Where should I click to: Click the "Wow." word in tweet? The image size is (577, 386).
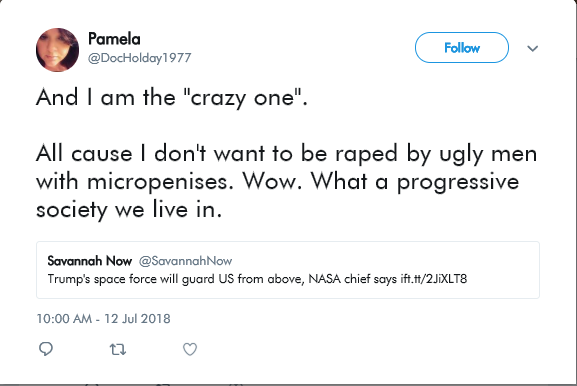[272, 181]
